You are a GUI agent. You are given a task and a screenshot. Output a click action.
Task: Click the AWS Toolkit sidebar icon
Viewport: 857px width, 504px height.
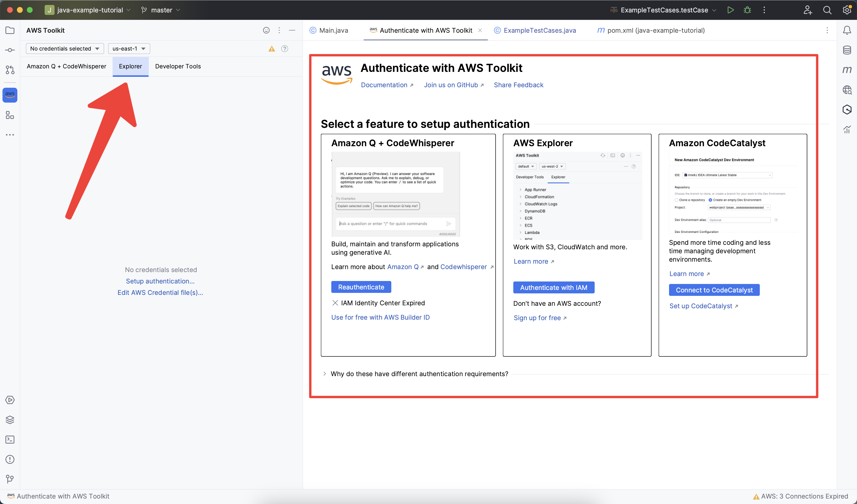point(10,95)
